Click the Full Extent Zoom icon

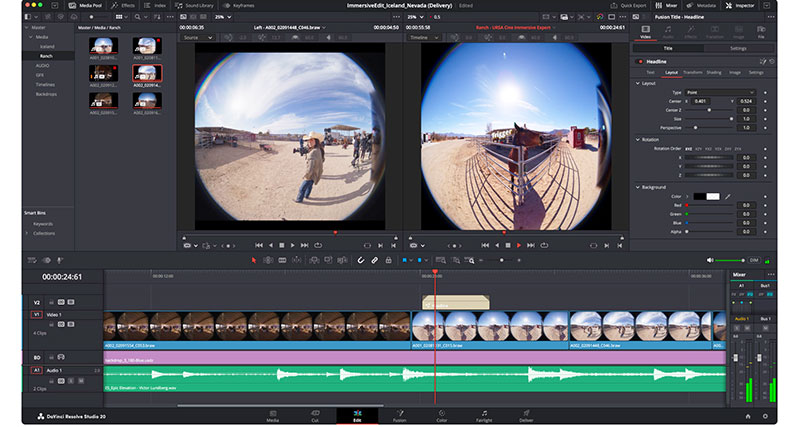coord(441,260)
